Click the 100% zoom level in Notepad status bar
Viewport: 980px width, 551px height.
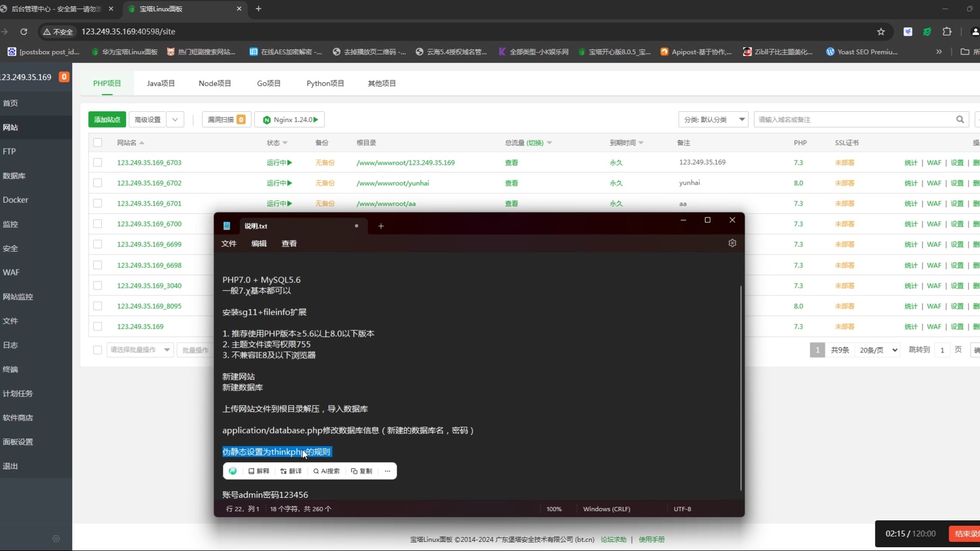[x=554, y=509]
